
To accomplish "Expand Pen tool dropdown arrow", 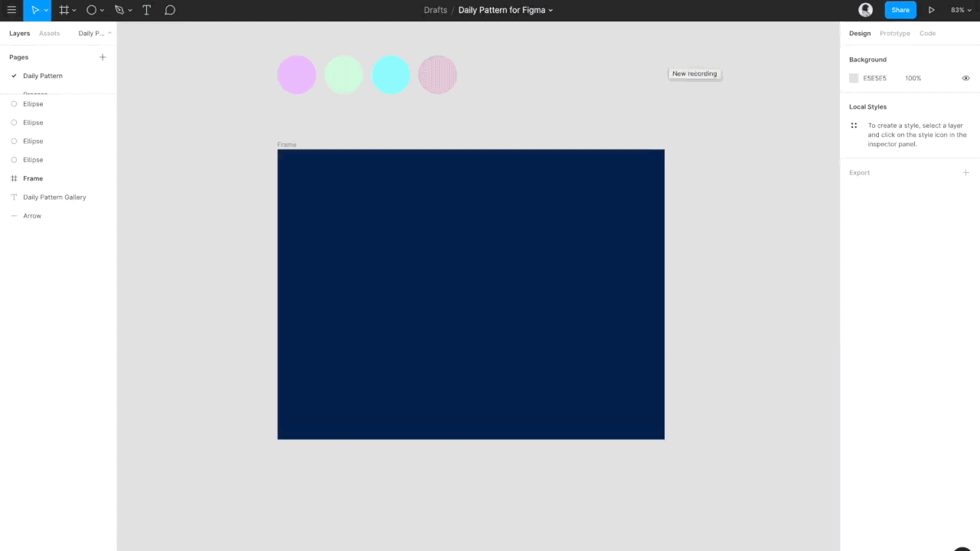I will [x=129, y=11].
